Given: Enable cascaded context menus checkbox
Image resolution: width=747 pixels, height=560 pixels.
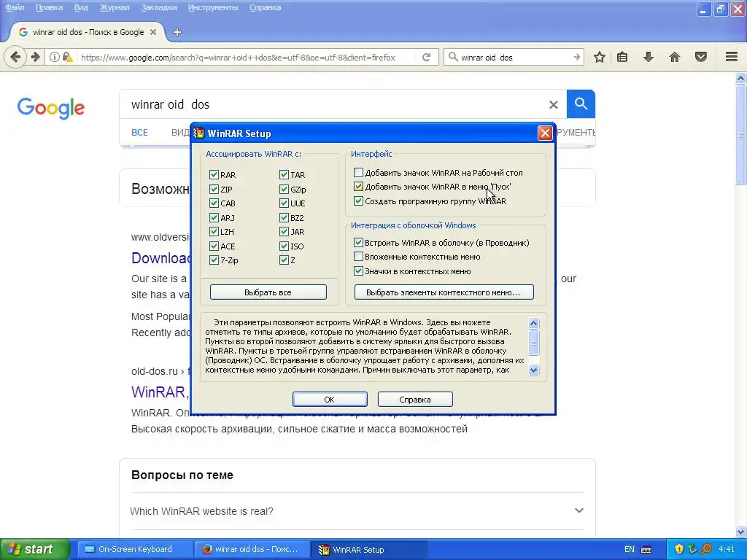Looking at the screenshot, I should (x=358, y=257).
